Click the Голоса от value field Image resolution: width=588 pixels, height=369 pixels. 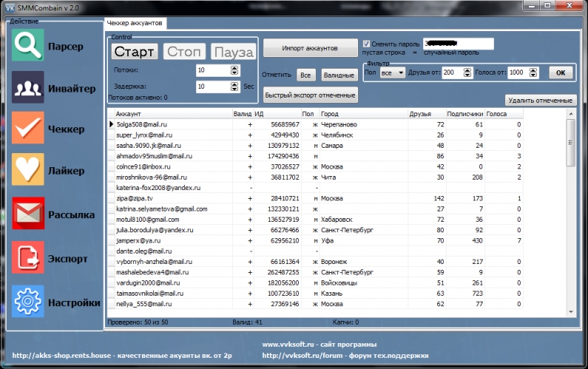pyautogui.click(x=518, y=72)
